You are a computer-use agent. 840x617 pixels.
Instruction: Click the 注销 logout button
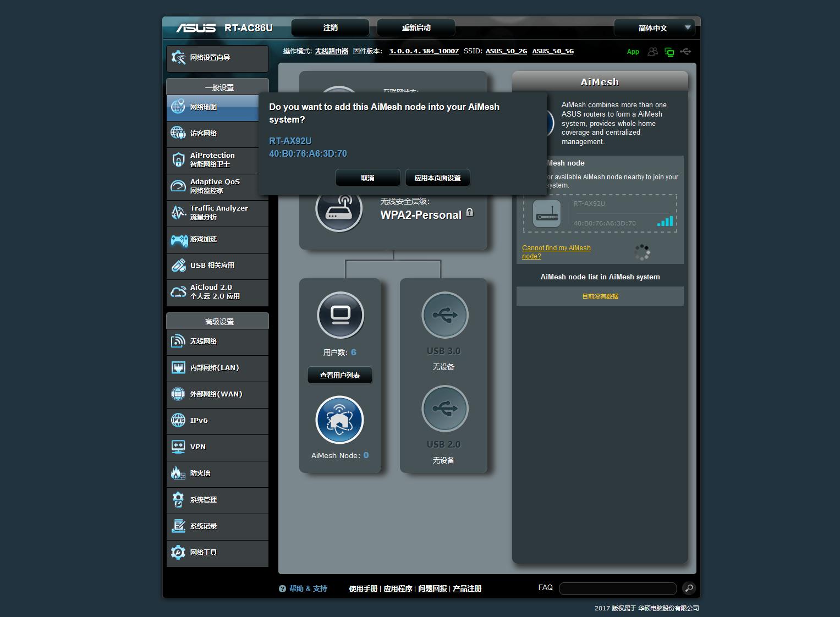331,28
